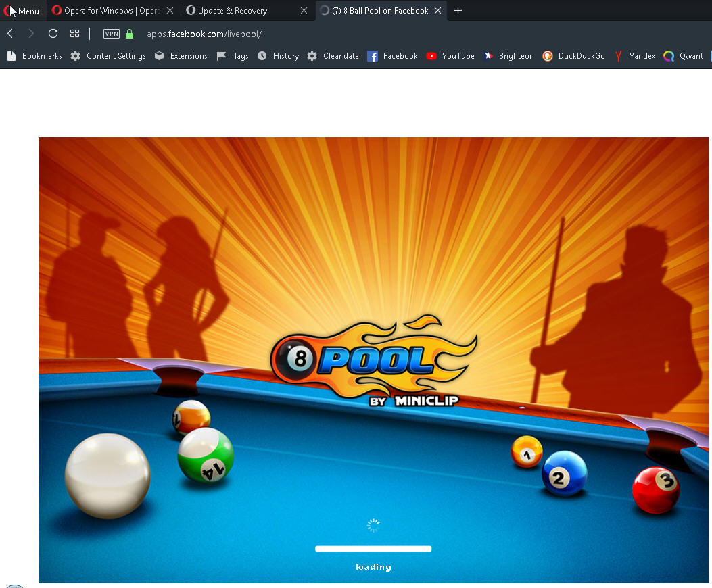
Task: Click the yellow 1 ball
Action: tap(527, 451)
